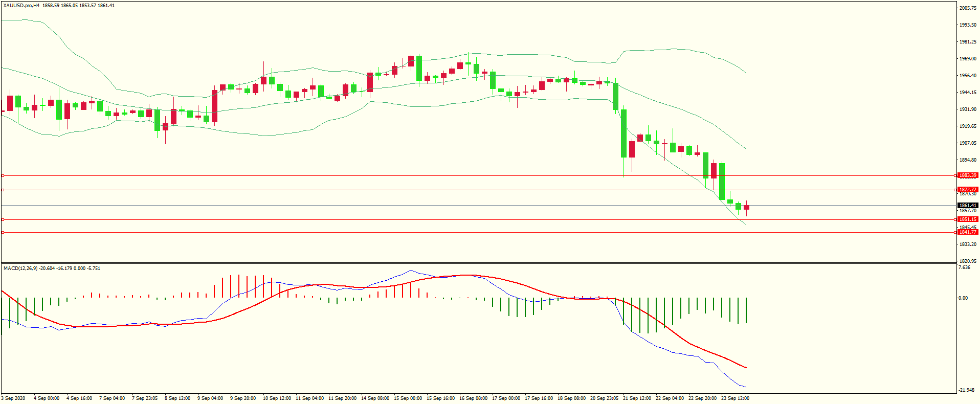Click the XAUUSD.pro,H4 chart title text
The width and height of the screenshot is (980, 404).
(x=21, y=6)
